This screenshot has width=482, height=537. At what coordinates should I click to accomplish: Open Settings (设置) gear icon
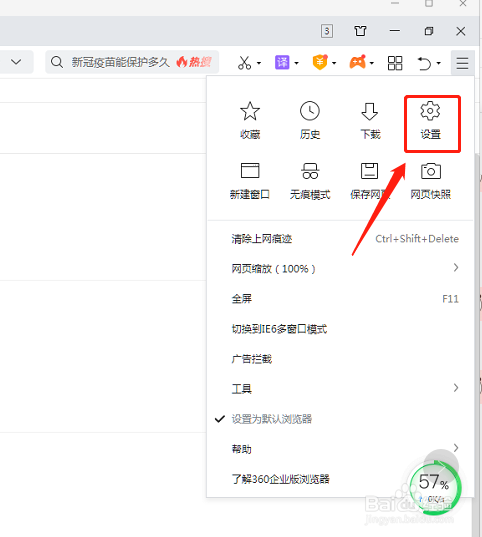(430, 111)
